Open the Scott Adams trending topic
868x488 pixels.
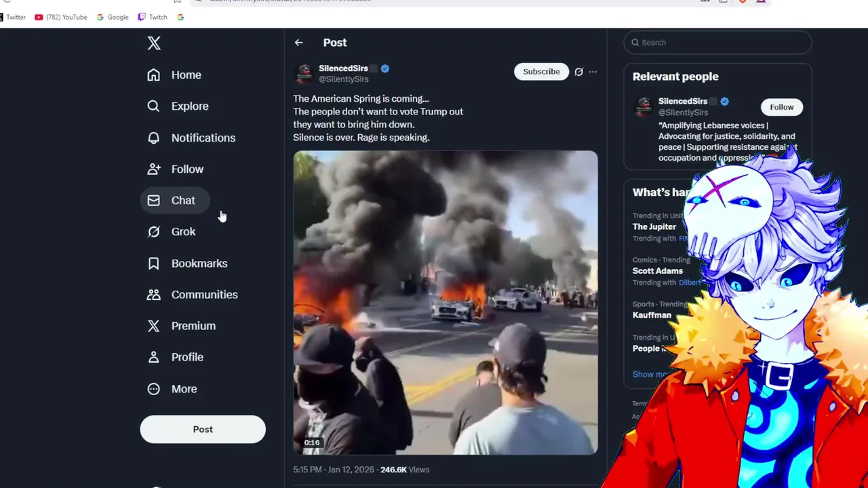(658, 270)
